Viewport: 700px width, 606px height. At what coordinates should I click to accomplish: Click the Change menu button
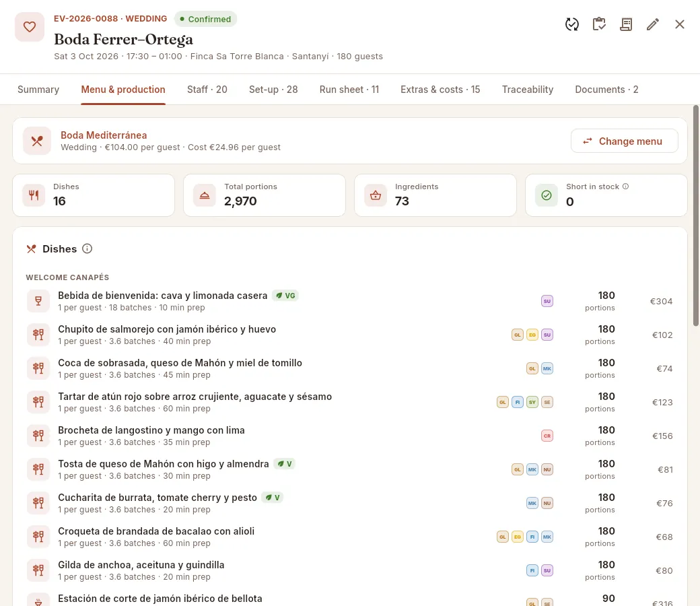tap(625, 141)
